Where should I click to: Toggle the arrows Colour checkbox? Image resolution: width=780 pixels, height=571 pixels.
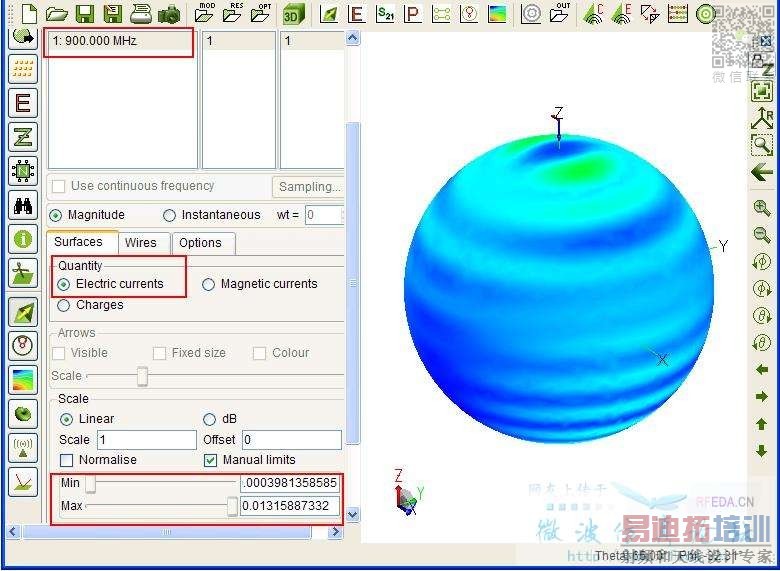click(259, 353)
